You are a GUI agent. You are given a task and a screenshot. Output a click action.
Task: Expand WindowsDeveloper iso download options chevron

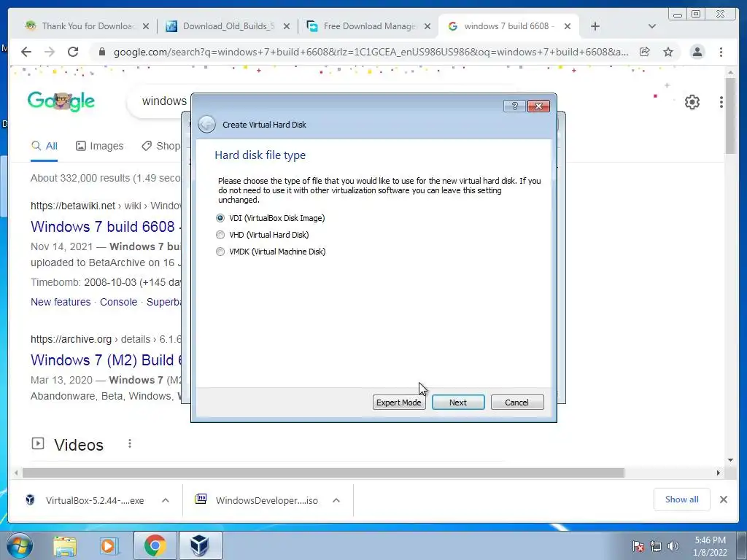tap(336, 500)
